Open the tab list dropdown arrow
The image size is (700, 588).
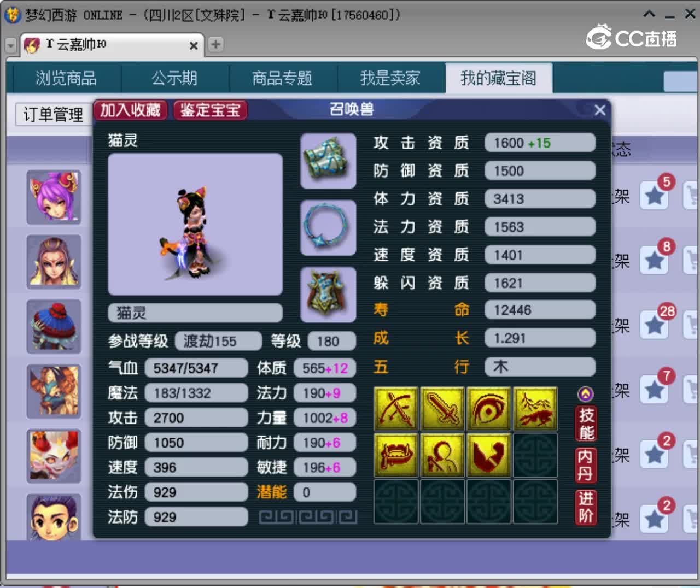[x=11, y=45]
